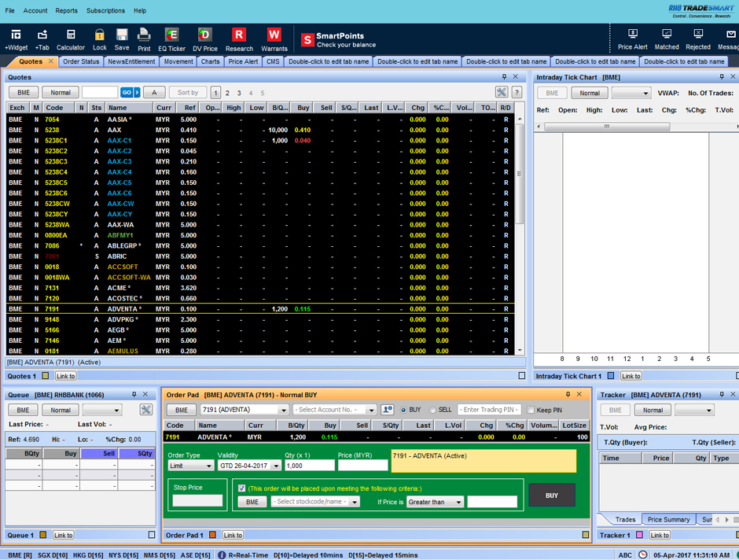Open the Warrants section

point(274,39)
